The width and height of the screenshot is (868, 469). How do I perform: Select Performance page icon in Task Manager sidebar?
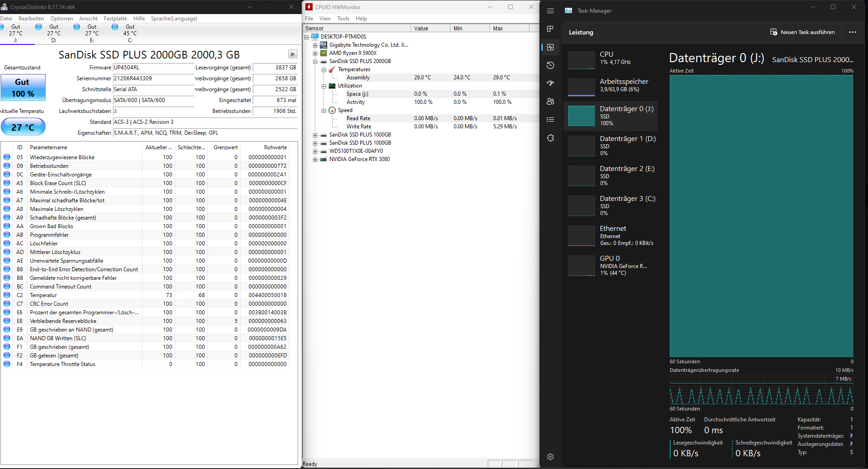(x=550, y=47)
